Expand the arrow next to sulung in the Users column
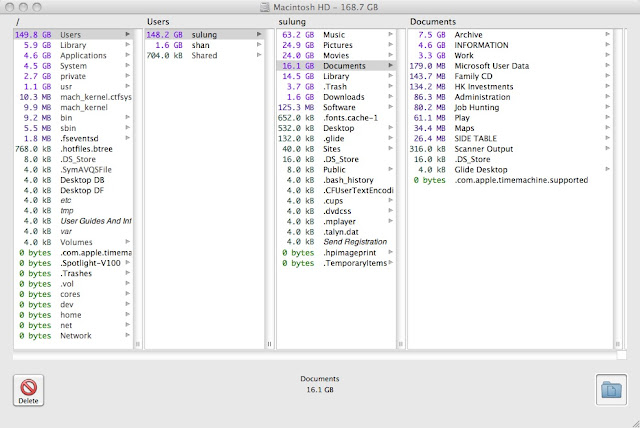This screenshot has width=640, height=428. tap(259, 34)
